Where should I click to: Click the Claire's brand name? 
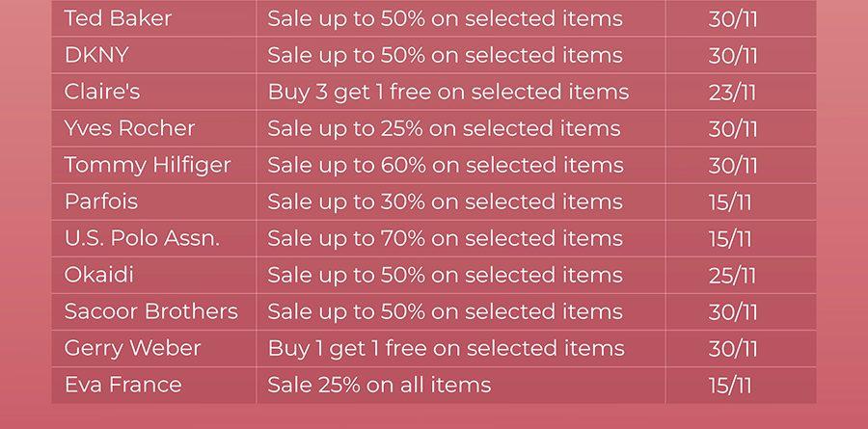[102, 92]
